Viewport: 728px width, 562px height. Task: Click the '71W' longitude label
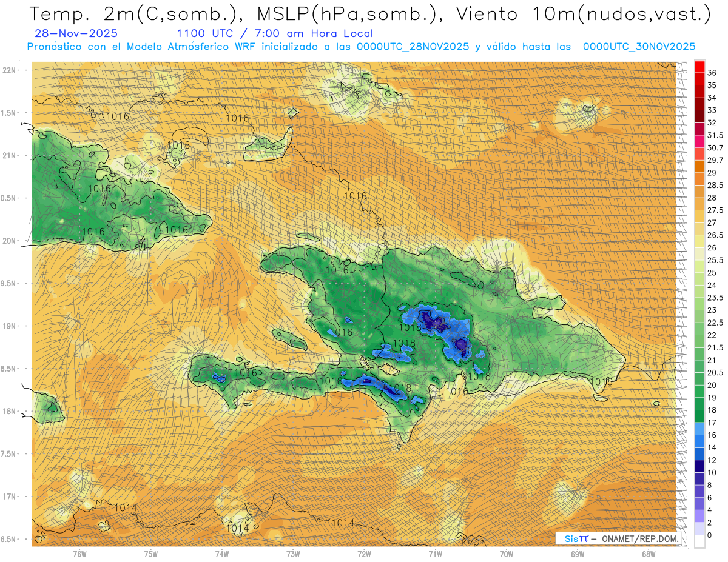point(435,554)
